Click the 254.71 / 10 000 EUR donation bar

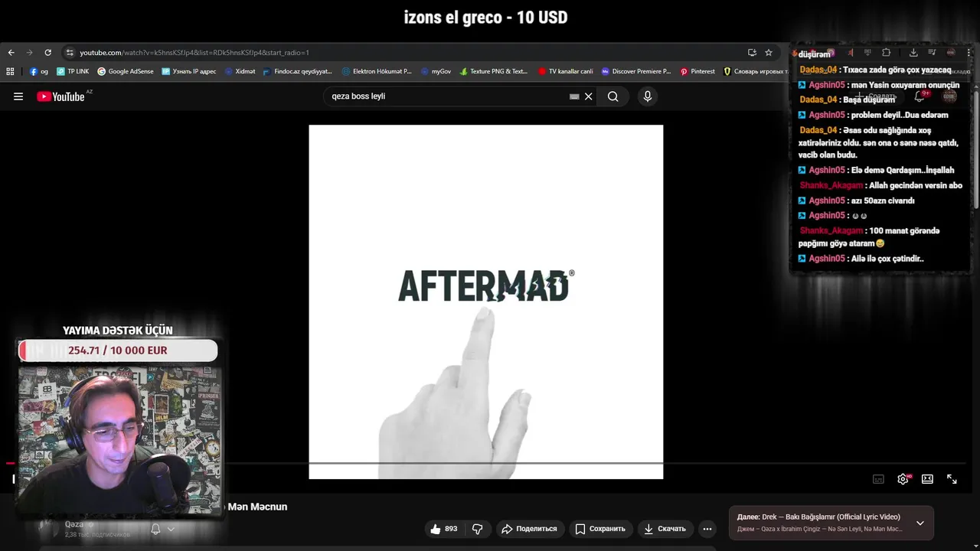(x=118, y=350)
